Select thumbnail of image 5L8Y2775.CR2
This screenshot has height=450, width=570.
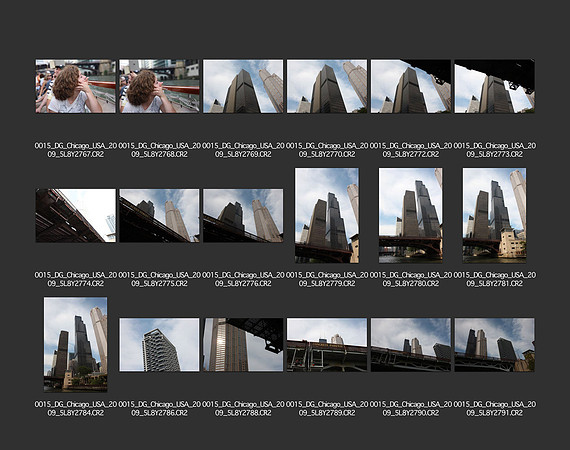(159, 216)
